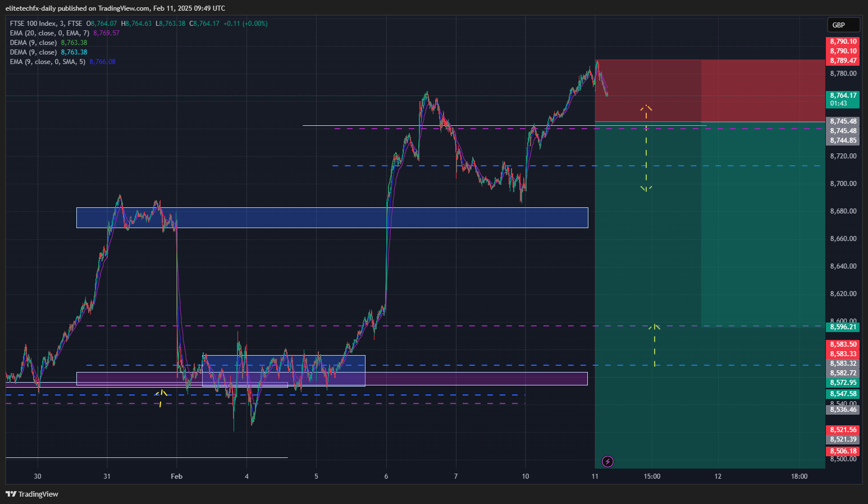
Task: Click the 30 date on time axis
Action: [38, 476]
